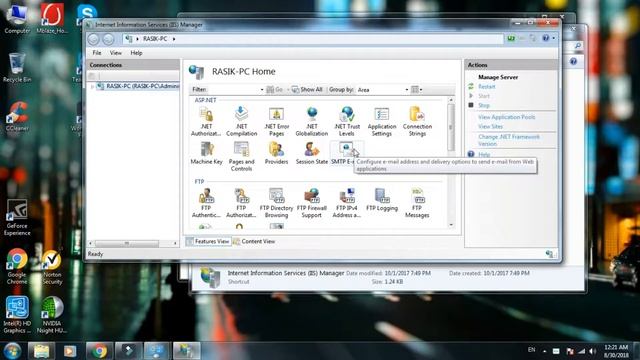Open the .NET Globalization feature

(x=311, y=121)
